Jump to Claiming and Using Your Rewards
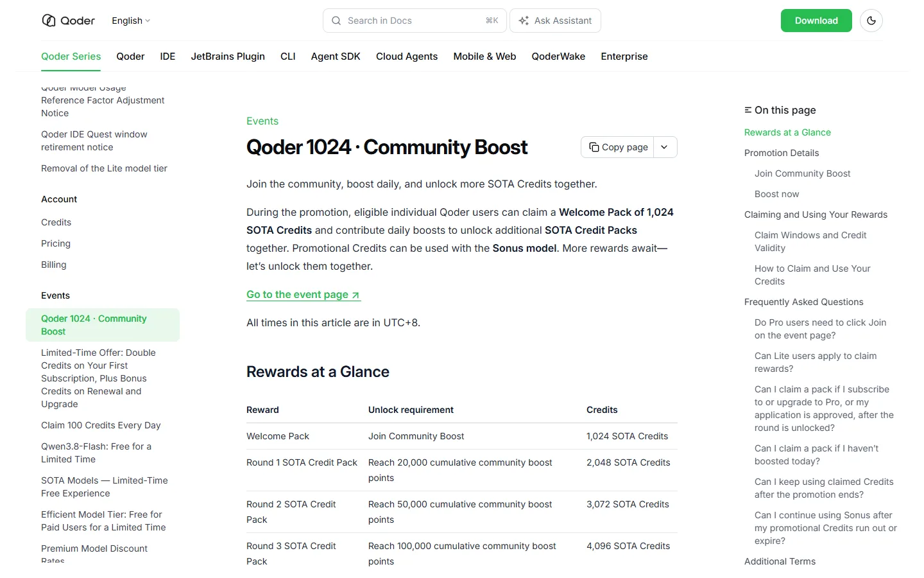The image size is (924, 578). click(x=816, y=215)
